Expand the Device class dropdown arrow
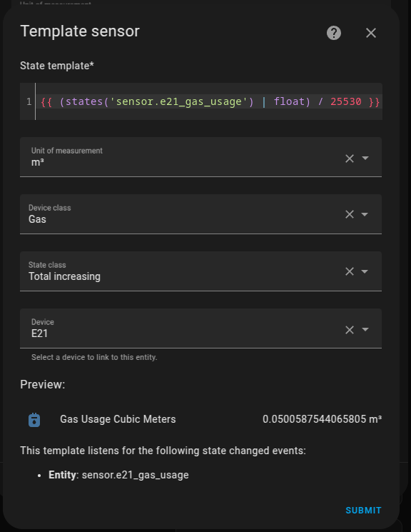Screen dimensions: 411x532 click(x=365, y=214)
